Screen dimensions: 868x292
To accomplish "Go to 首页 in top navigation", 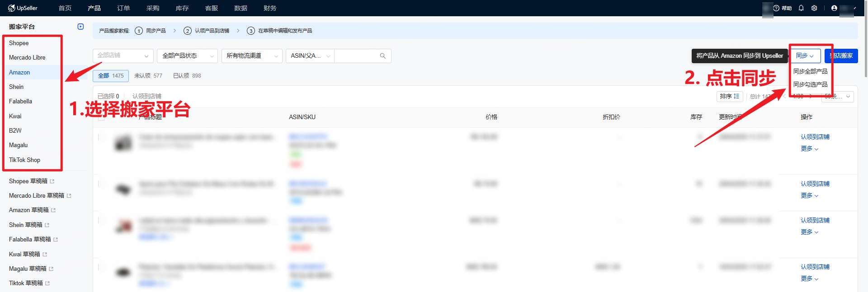I will click(65, 8).
